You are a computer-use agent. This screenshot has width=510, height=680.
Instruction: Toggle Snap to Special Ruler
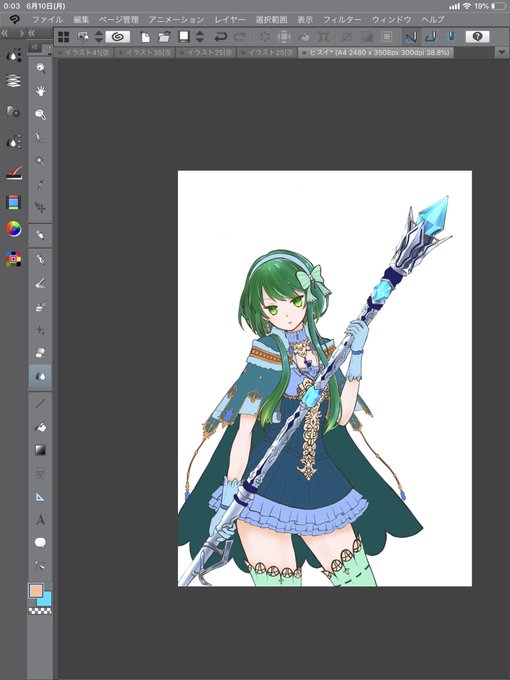tap(431, 37)
